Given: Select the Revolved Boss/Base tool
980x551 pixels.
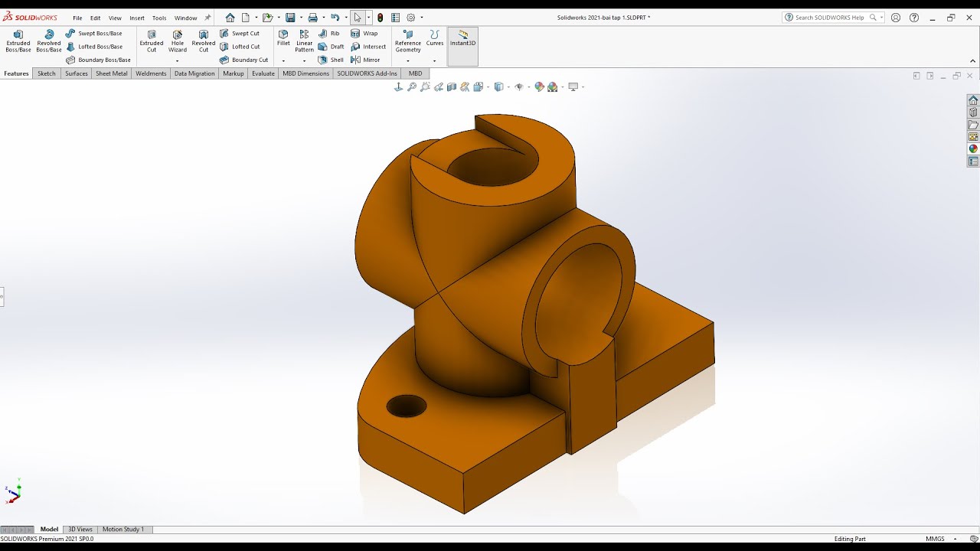Looking at the screenshot, I should (49, 41).
